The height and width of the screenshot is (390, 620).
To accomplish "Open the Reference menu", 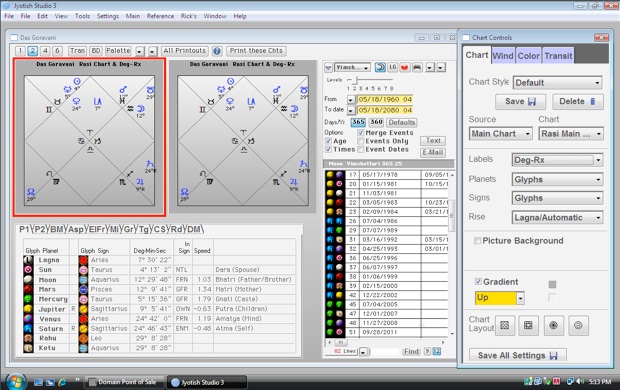I will click(160, 16).
